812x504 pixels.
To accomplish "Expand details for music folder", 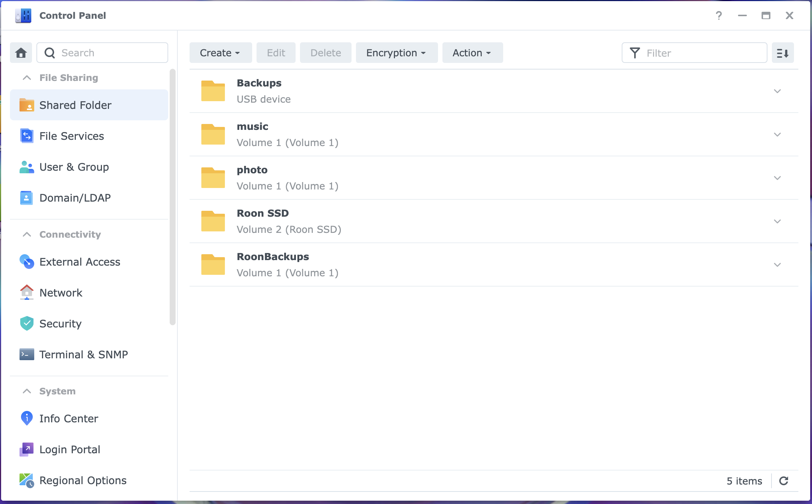I will [777, 134].
